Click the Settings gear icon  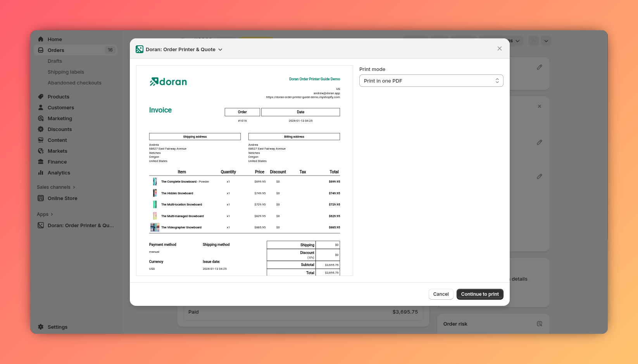coord(41,327)
